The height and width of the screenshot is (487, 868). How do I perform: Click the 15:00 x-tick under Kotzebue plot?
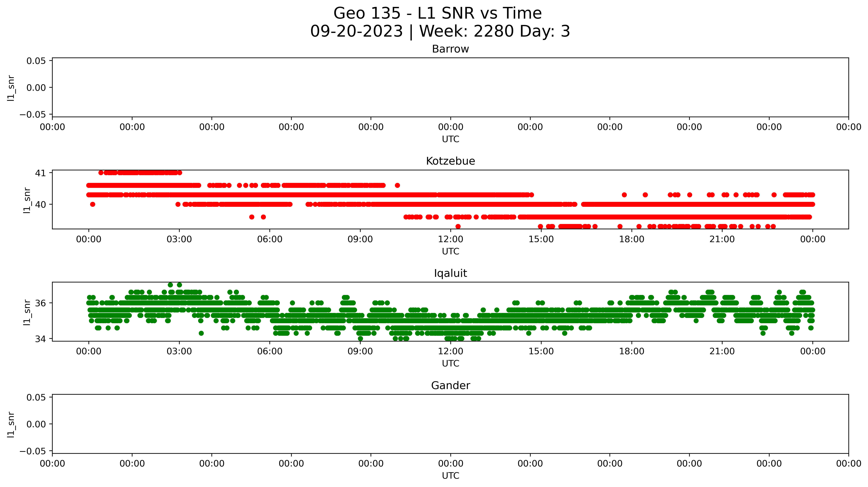(x=541, y=239)
